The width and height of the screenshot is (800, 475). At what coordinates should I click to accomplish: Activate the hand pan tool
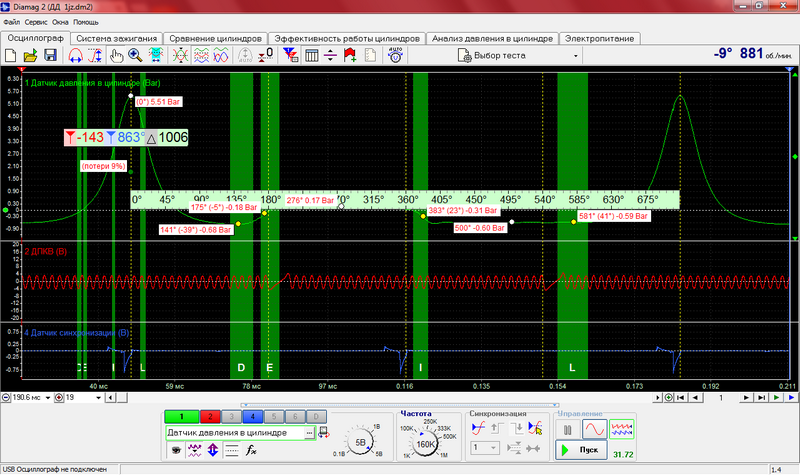(x=116, y=55)
